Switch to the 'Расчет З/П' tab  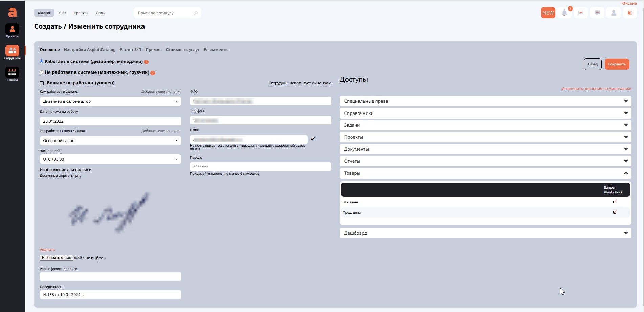pyautogui.click(x=130, y=50)
